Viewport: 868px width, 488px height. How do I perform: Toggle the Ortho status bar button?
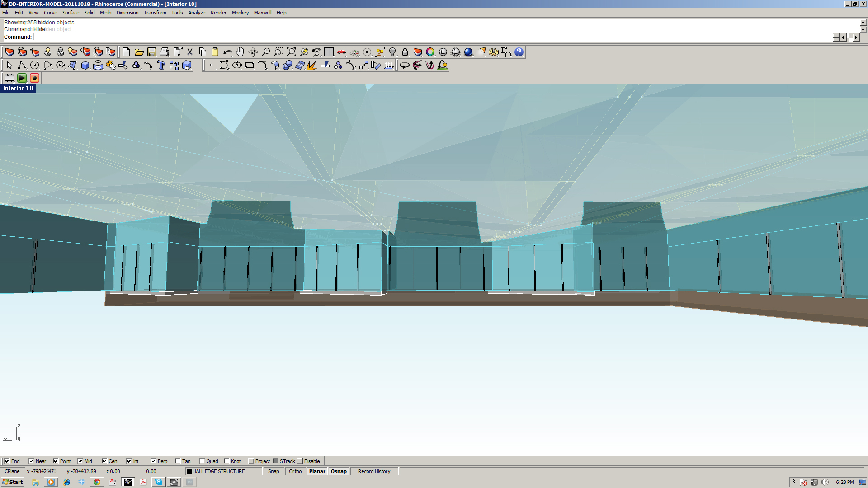pos(295,471)
